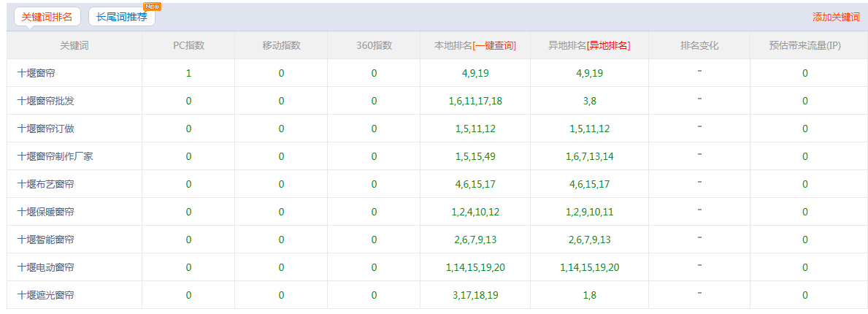Select the keyword 十堰布艺窗帘
868x314 pixels.
click(45, 184)
